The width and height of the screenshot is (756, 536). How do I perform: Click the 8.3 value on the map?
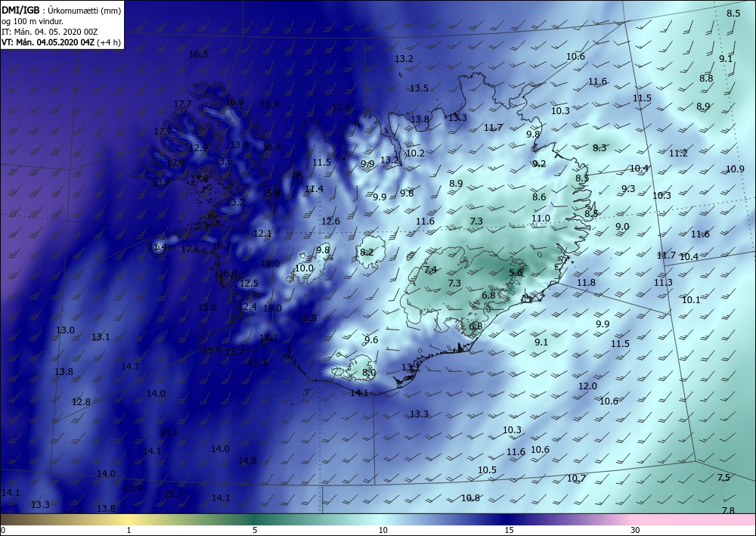tap(600, 148)
